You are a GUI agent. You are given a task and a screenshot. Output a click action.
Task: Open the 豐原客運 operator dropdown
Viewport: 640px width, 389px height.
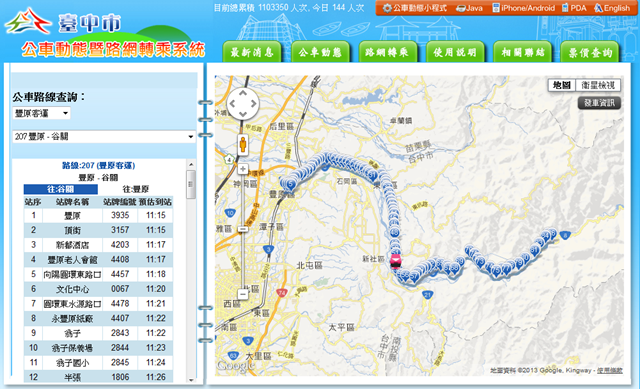click(41, 113)
